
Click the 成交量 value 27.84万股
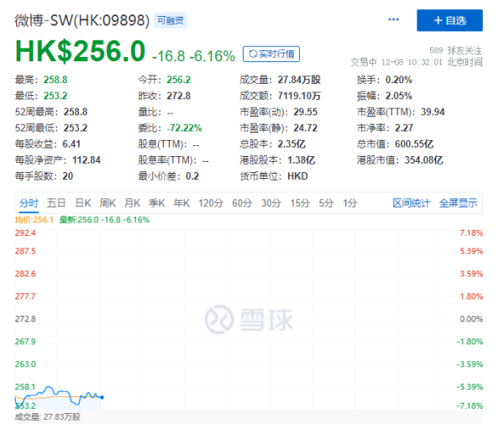coord(299,80)
